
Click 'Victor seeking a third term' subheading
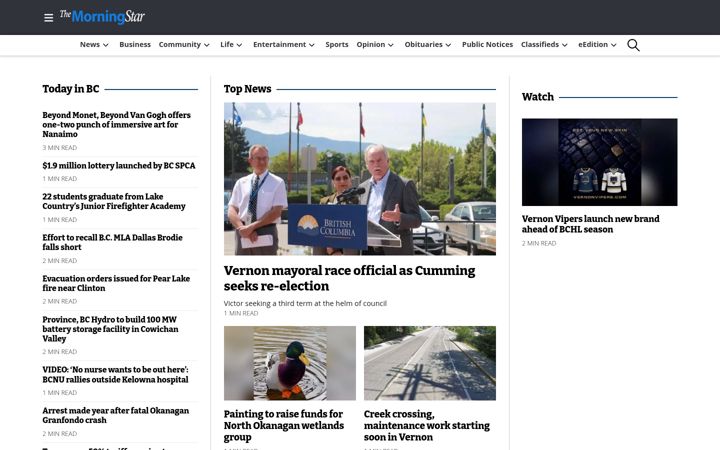[305, 304]
